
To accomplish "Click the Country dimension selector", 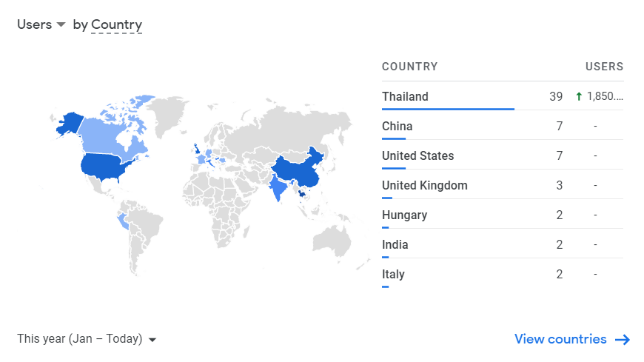I will pos(117,24).
